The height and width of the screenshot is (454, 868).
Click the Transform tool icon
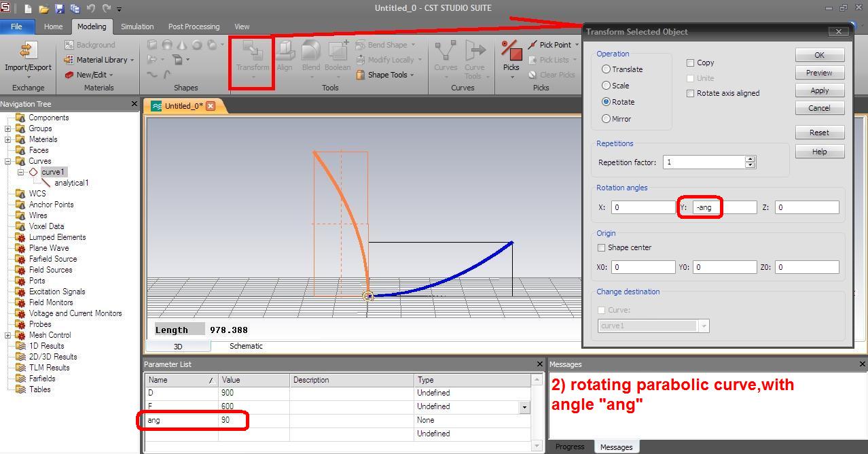253,52
